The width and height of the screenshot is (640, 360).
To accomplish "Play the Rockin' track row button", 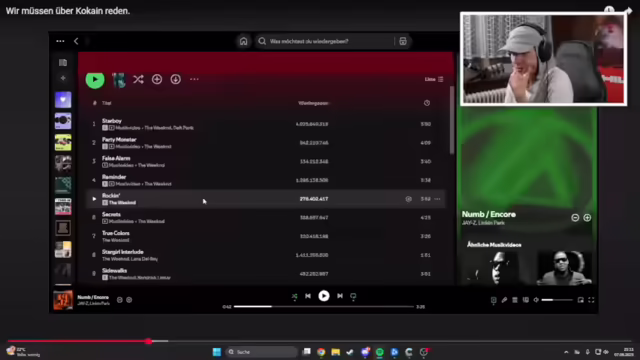I will coord(94,199).
